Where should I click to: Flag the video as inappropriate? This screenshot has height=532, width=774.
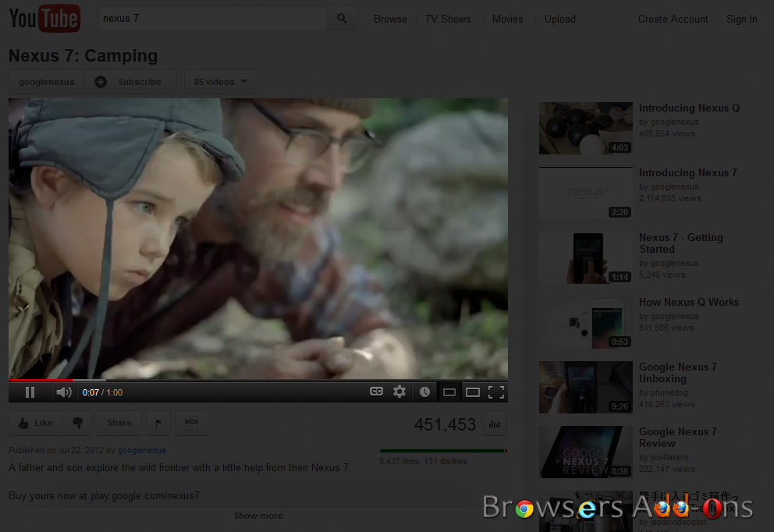click(x=158, y=423)
